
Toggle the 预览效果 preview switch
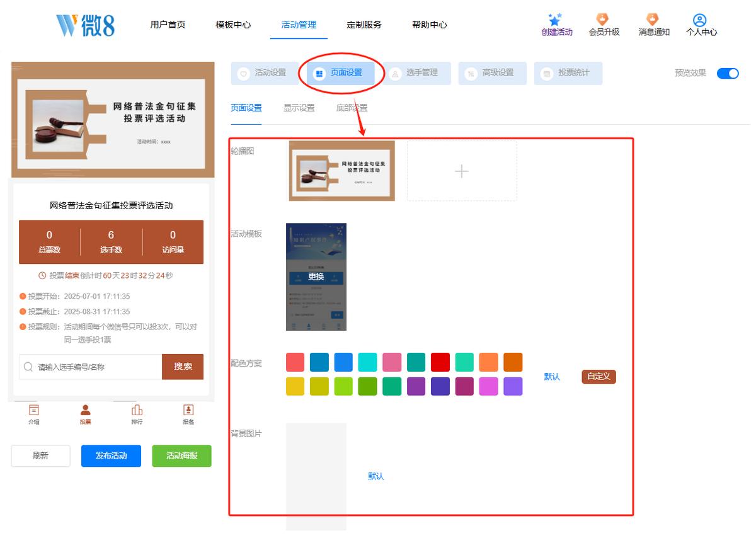[728, 73]
